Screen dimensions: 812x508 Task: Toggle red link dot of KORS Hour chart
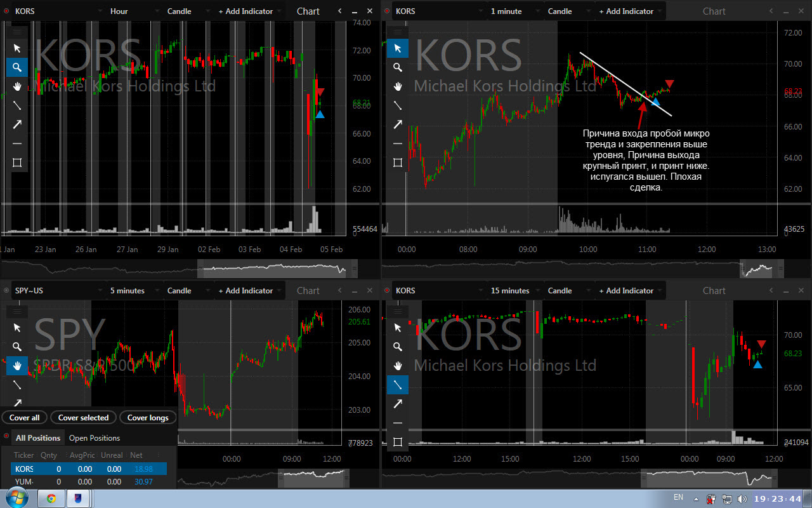click(6, 11)
